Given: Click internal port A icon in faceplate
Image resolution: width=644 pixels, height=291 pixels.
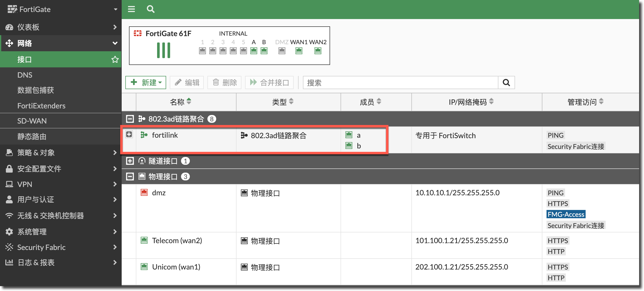Looking at the screenshot, I should [254, 51].
